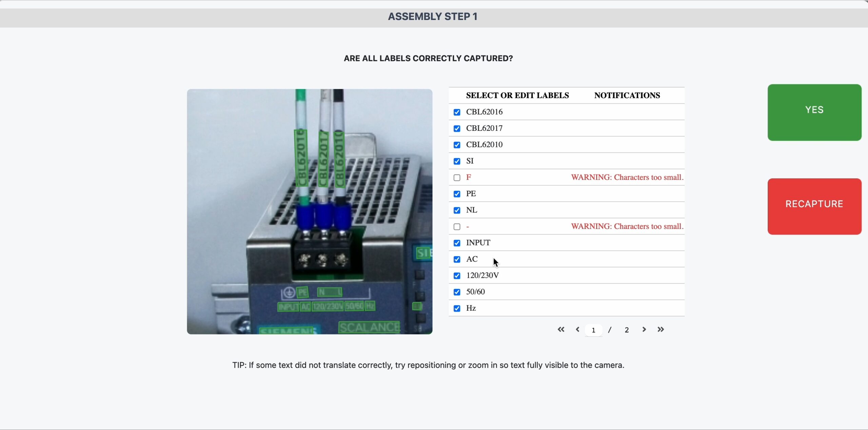This screenshot has width=868, height=430.
Task: Enable the F label checkbox
Action: (x=457, y=178)
